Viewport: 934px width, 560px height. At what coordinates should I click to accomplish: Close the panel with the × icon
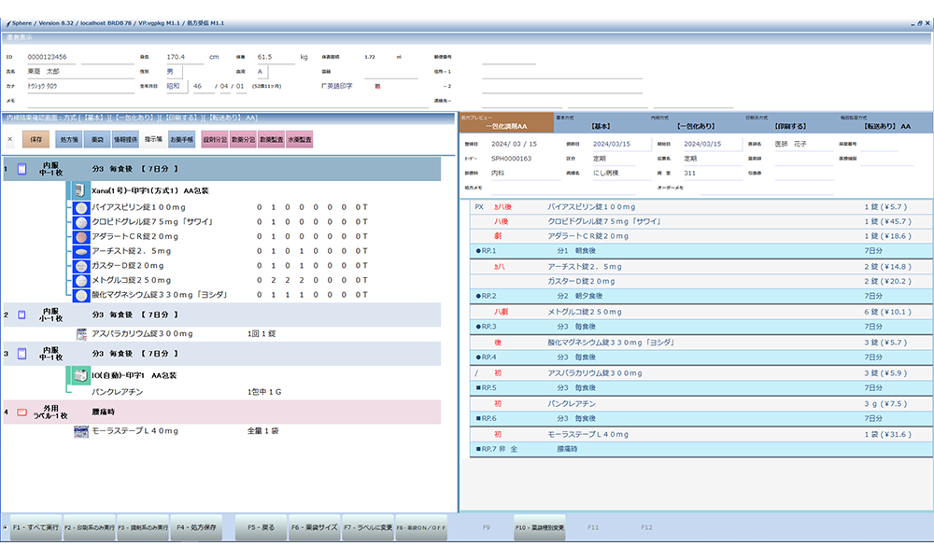pyautogui.click(x=9, y=139)
